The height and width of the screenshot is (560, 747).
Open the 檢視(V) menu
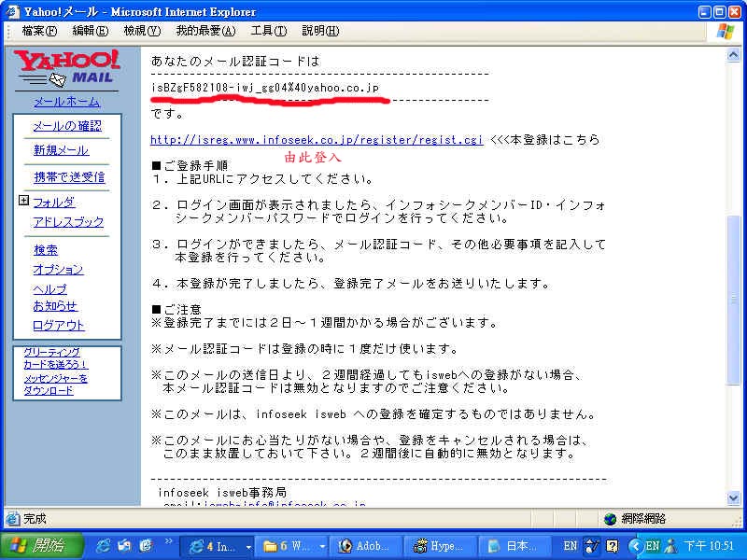click(142, 31)
